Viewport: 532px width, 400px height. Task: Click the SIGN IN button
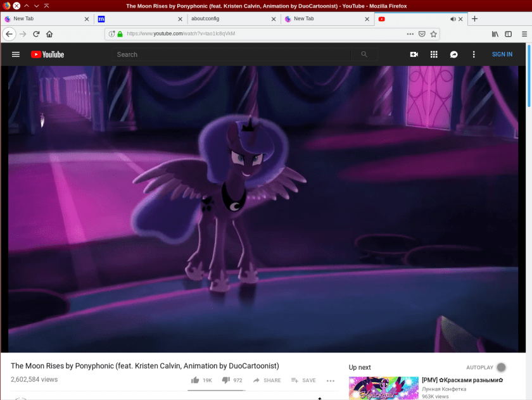tap(502, 54)
